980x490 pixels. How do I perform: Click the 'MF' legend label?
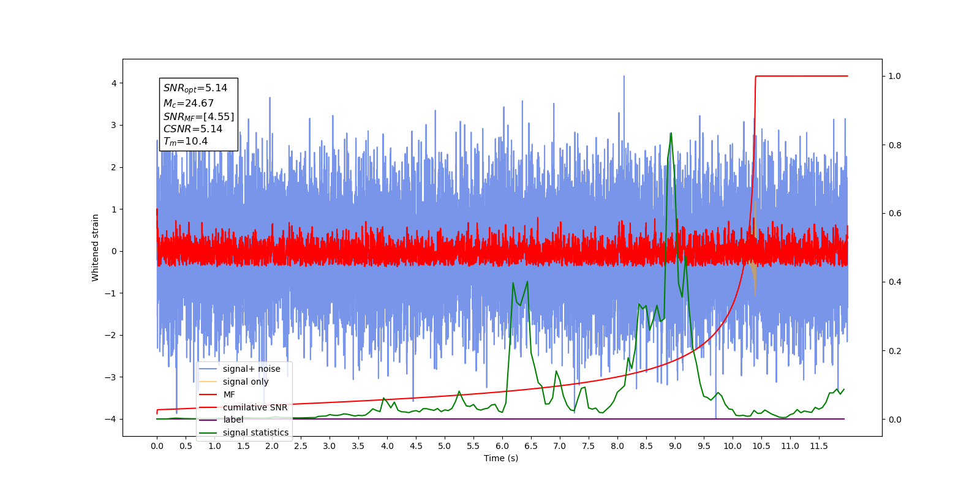(x=228, y=394)
